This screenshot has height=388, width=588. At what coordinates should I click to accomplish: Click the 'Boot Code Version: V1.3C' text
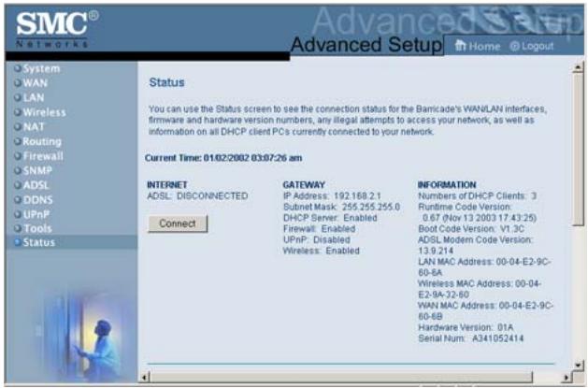[x=471, y=229]
